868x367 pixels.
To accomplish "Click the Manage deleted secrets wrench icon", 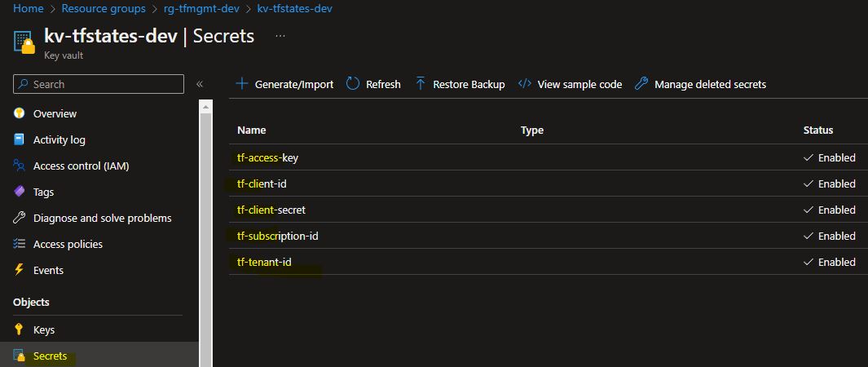I will click(641, 83).
